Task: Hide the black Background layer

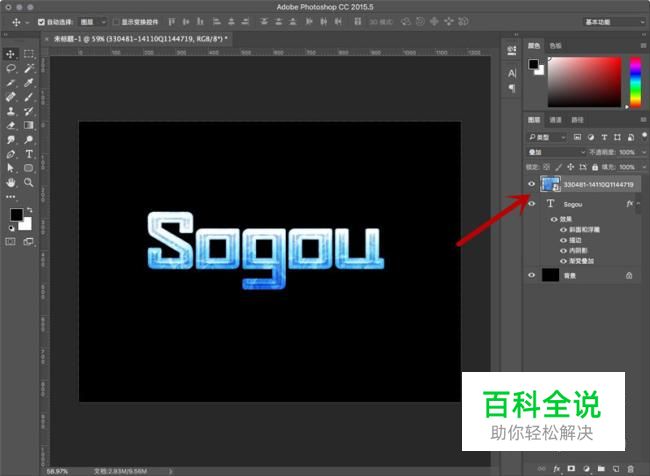Action: point(531,275)
